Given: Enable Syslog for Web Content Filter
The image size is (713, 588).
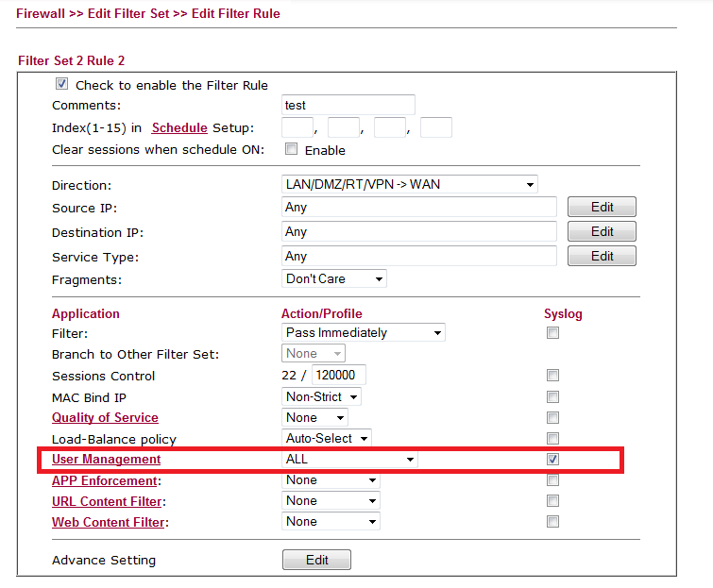Looking at the screenshot, I should tap(553, 521).
